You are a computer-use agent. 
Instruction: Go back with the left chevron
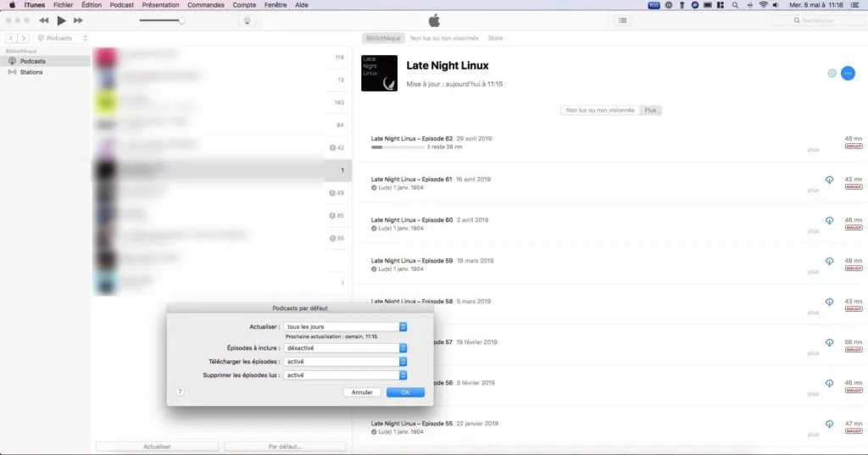(11, 38)
